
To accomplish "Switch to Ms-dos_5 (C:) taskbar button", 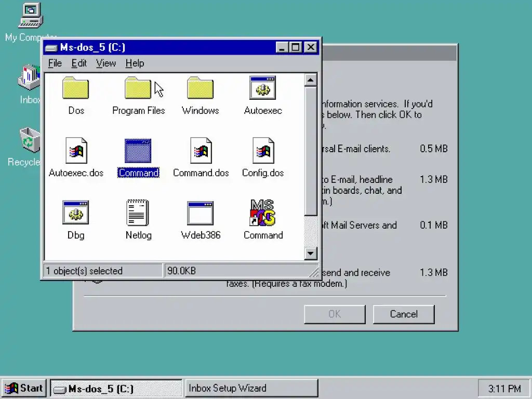I will pos(116,388).
